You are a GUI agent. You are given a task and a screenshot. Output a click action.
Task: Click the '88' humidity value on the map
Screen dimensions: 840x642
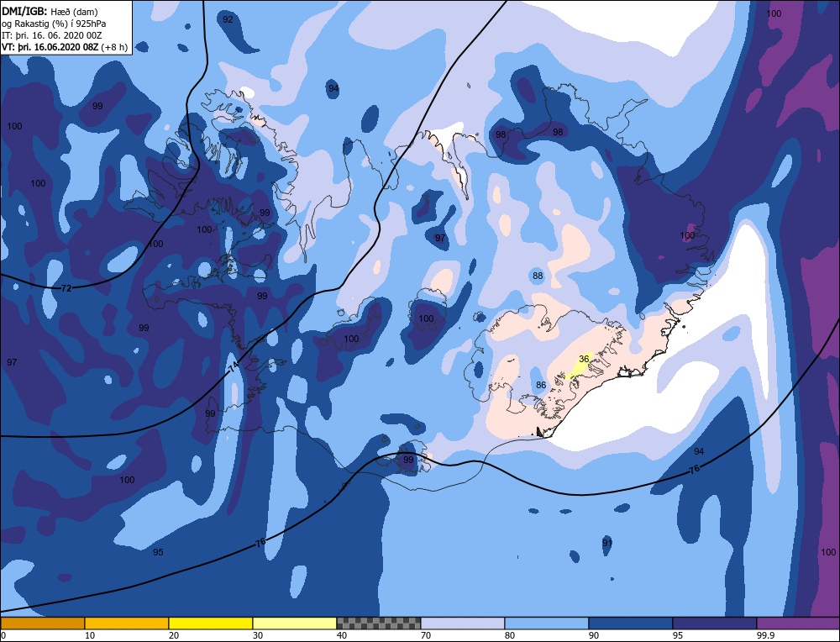[x=538, y=276]
